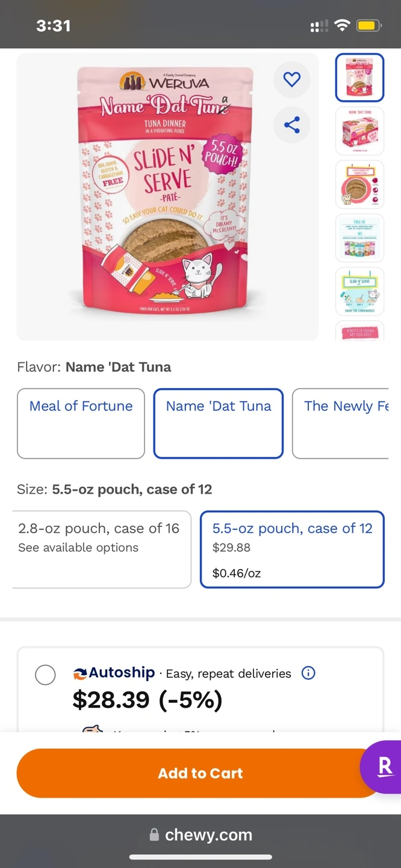Tap the purple Rakuten badge icon

click(384, 767)
